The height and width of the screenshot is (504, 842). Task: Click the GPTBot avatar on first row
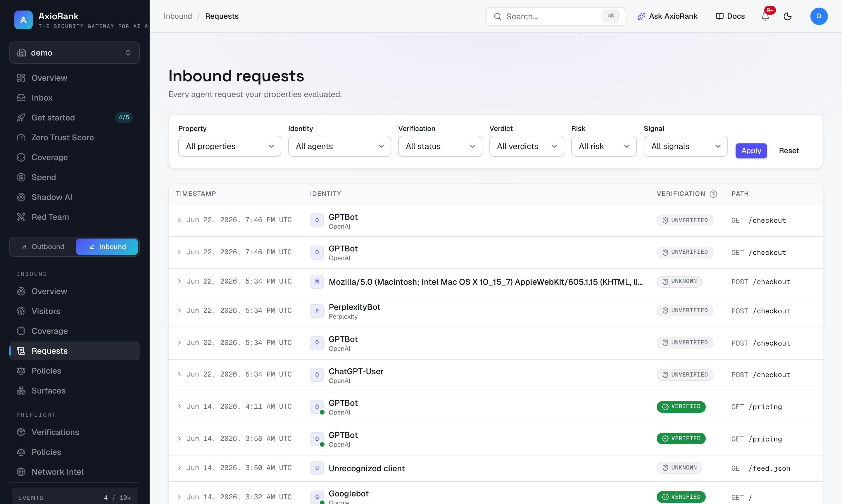[317, 220]
